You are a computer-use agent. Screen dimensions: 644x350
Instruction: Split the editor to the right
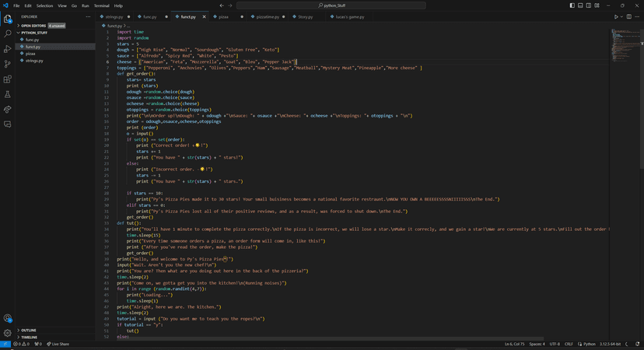coord(629,16)
